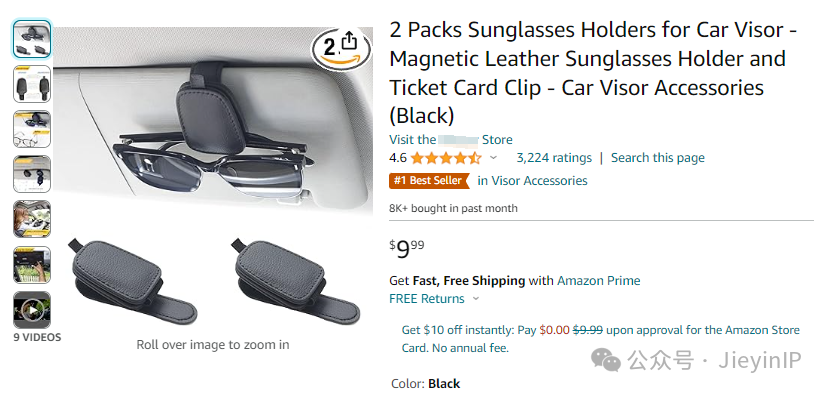Expand the FREE Returns dropdown arrow
Screen dimensions: 828x393
coord(476,299)
